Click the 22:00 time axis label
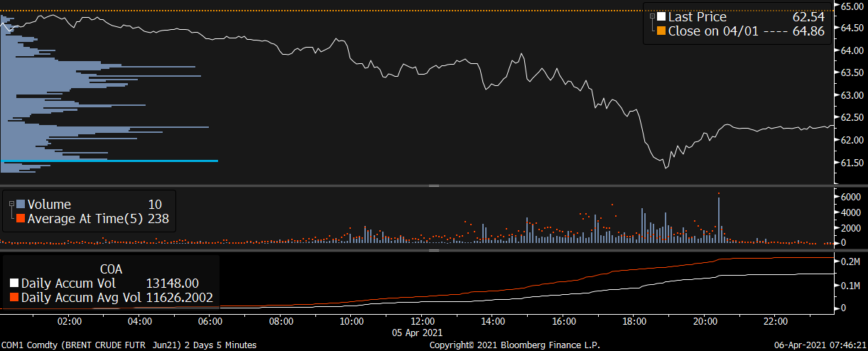 775,321
